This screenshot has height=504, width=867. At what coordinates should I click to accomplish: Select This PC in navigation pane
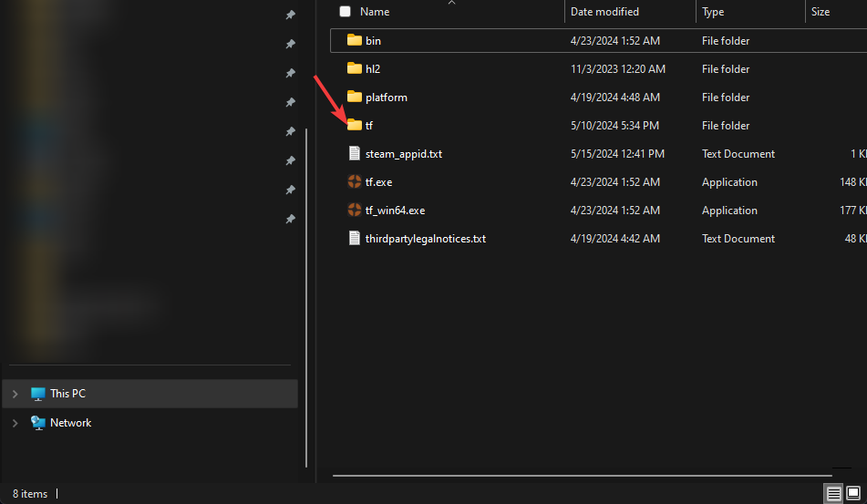pyautogui.click(x=150, y=394)
